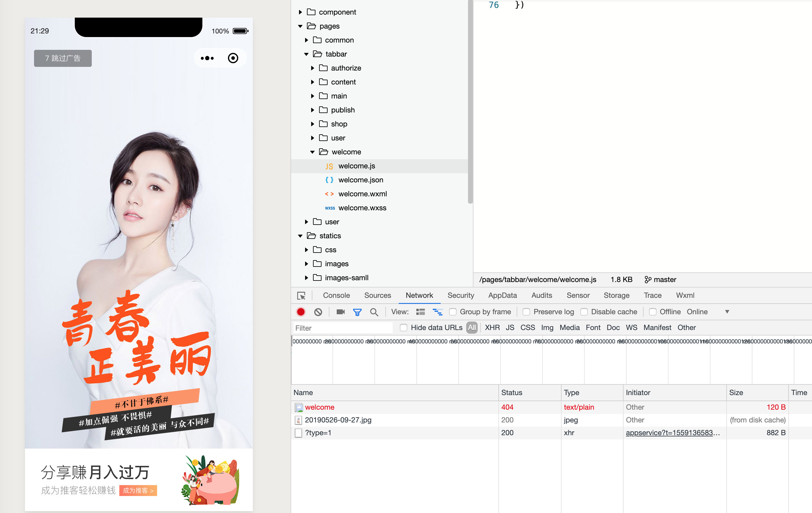Check the Disable cache option
Image resolution: width=812 pixels, height=513 pixels.
coord(584,312)
